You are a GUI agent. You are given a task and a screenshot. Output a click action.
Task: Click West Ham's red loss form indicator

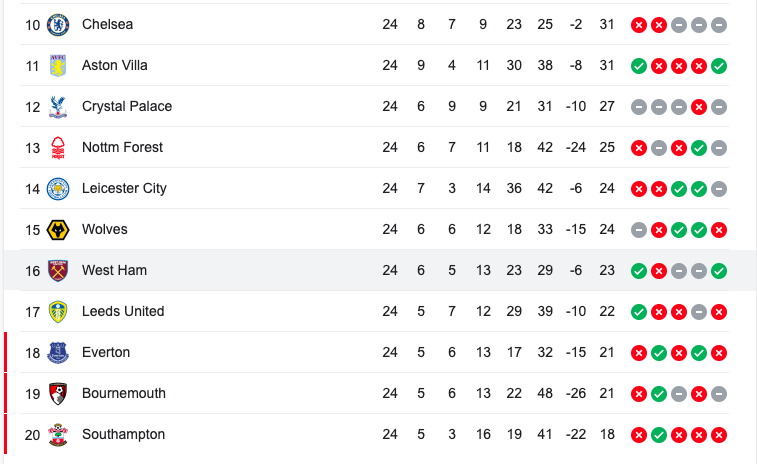(659, 271)
